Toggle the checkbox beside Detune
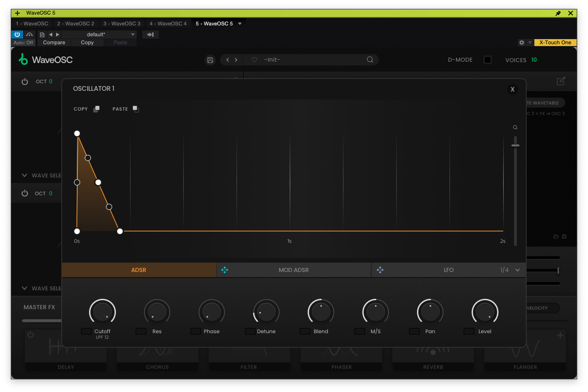The height and width of the screenshot is (392, 588). (250, 331)
